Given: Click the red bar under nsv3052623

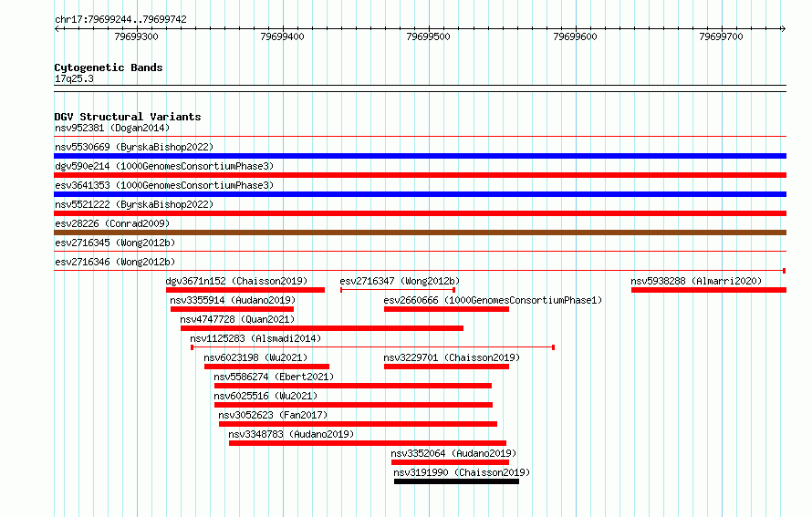Looking at the screenshot, I should coord(358,424).
